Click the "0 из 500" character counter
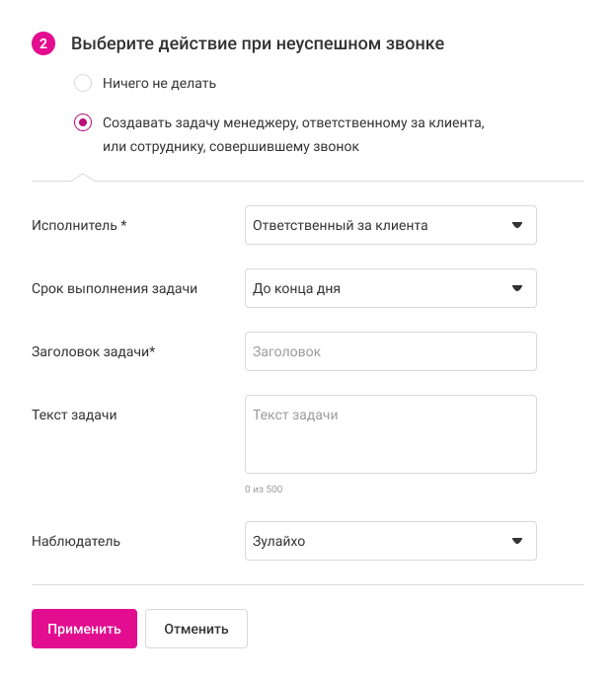616x680 pixels. click(x=264, y=490)
